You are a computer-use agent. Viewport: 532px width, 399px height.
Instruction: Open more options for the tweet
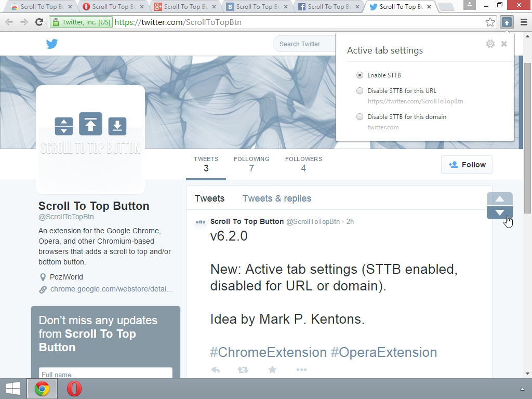coord(301,369)
